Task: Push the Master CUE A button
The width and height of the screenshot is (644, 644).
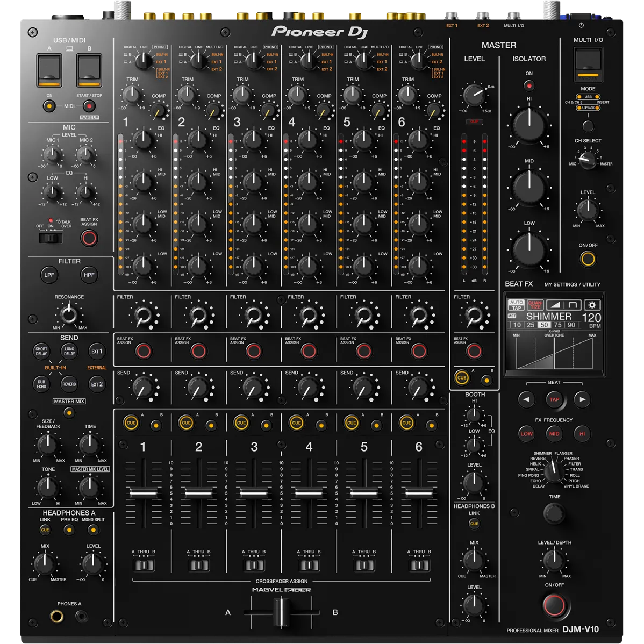Action: click(x=462, y=377)
